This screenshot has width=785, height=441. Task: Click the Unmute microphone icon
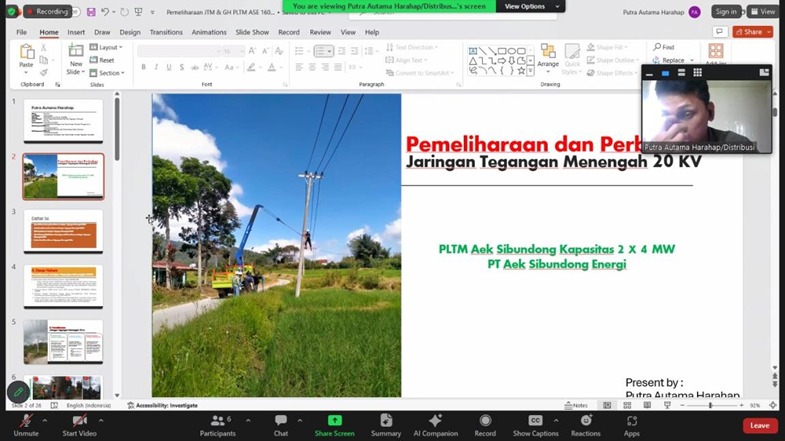pos(26,420)
